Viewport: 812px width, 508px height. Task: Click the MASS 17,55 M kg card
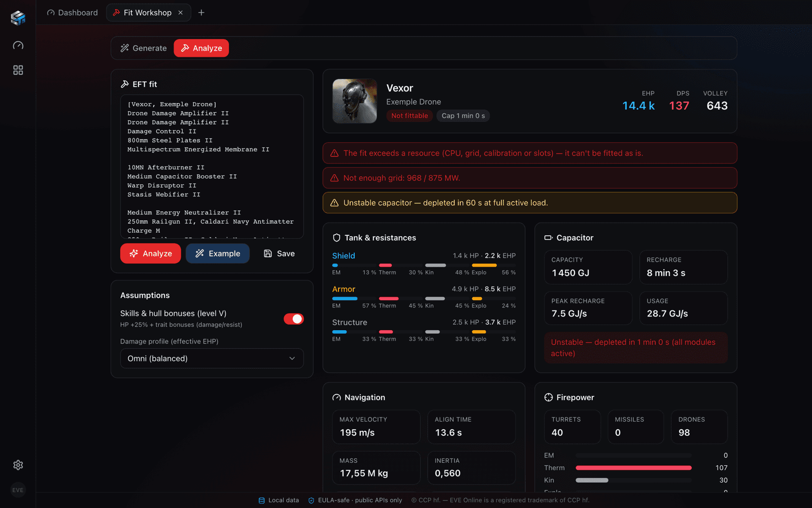click(376, 468)
